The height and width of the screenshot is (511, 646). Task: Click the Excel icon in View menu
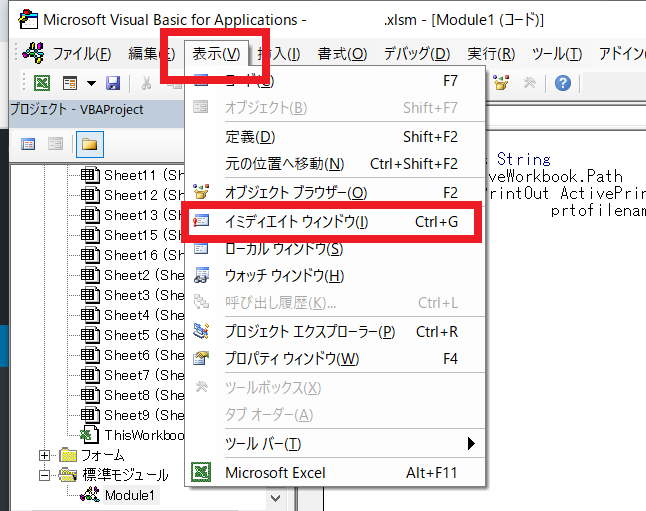coord(201,472)
